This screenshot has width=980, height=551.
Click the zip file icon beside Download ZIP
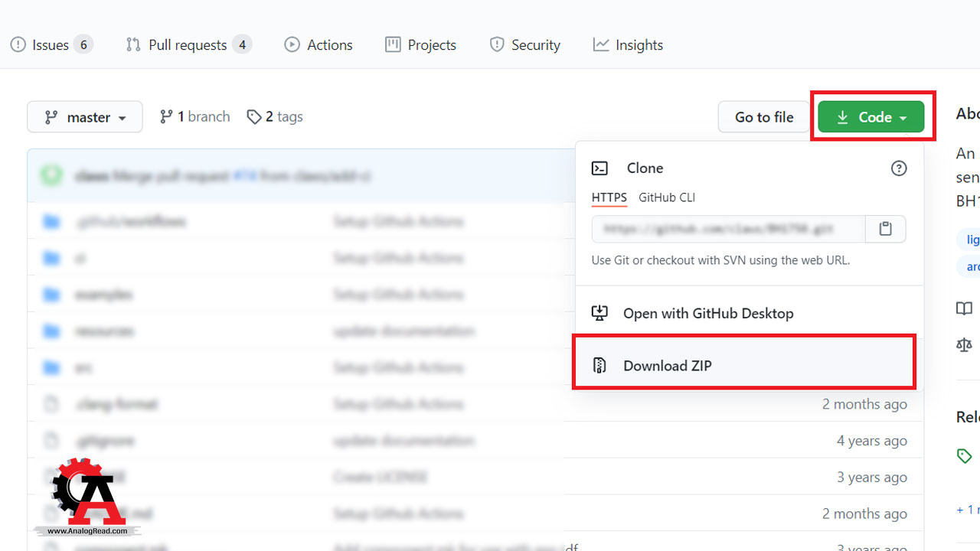tap(600, 365)
